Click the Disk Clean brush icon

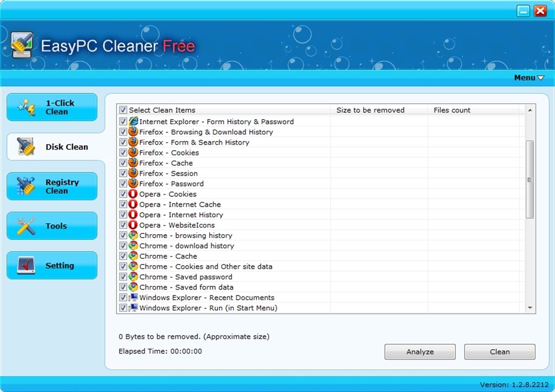point(26,146)
